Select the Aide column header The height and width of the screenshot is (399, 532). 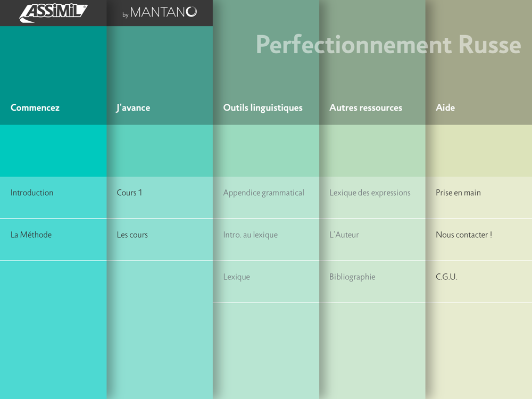445,107
